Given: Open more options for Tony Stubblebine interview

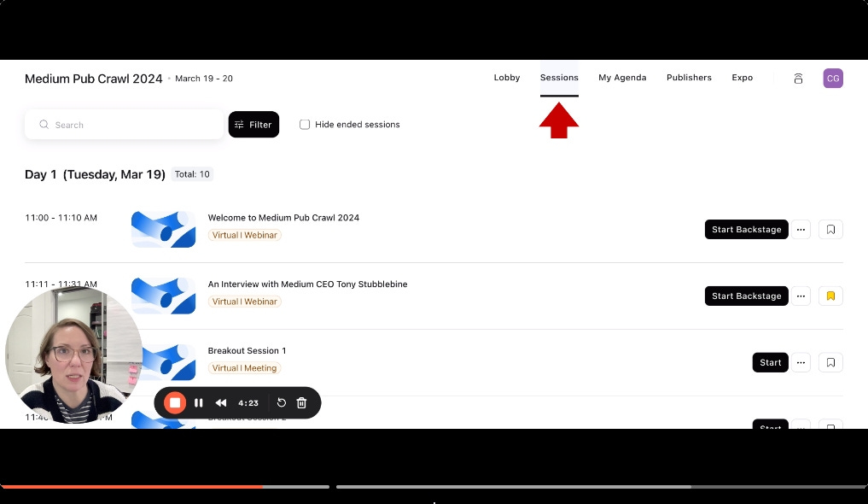Looking at the screenshot, I should [801, 296].
